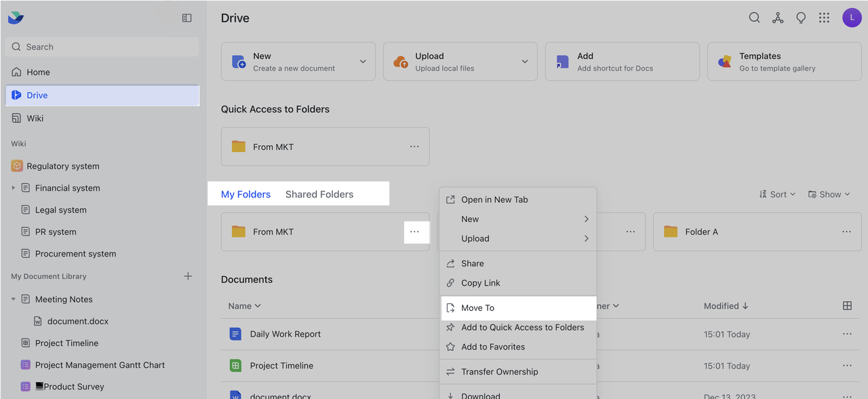Click the Product Survey form icon
Screen dimensions: 868x399
coord(25,387)
